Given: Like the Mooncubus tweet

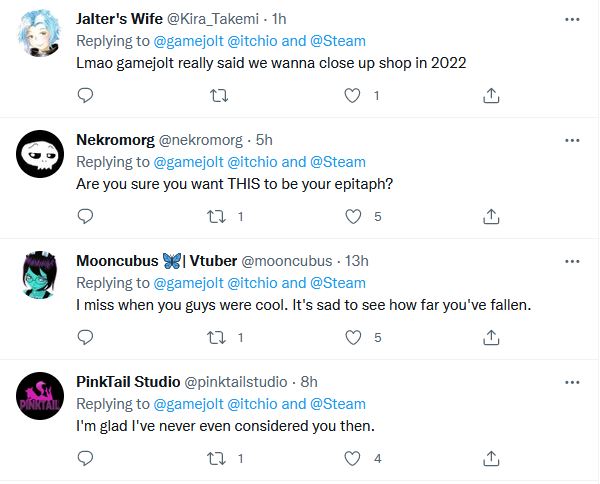Looking at the screenshot, I should pos(352,338).
